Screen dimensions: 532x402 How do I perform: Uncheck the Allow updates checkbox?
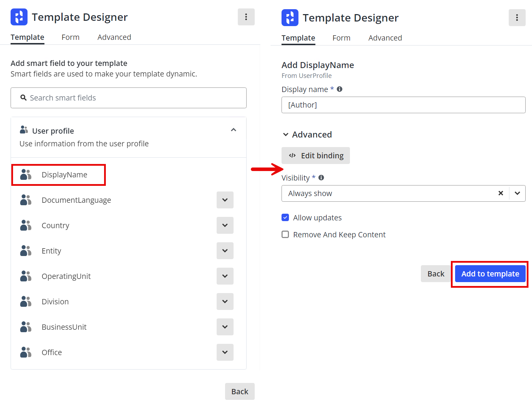(x=285, y=218)
